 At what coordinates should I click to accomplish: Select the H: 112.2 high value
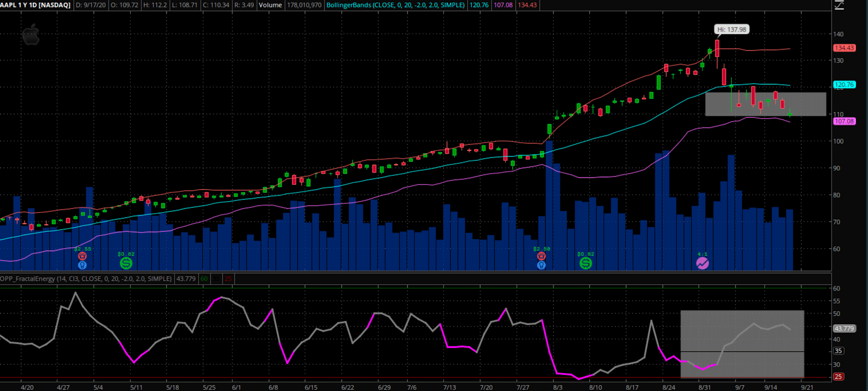(155, 5)
